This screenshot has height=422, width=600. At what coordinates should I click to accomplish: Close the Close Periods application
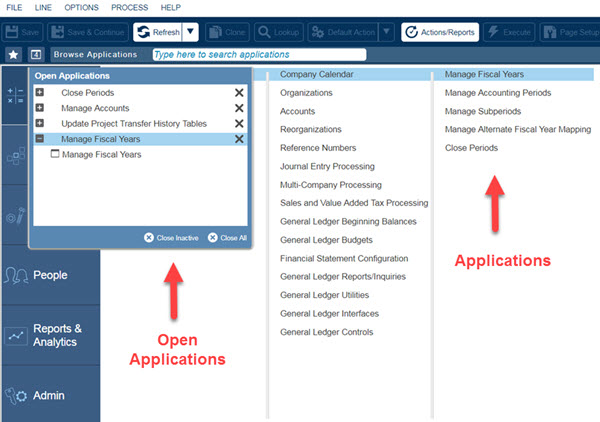tap(239, 93)
